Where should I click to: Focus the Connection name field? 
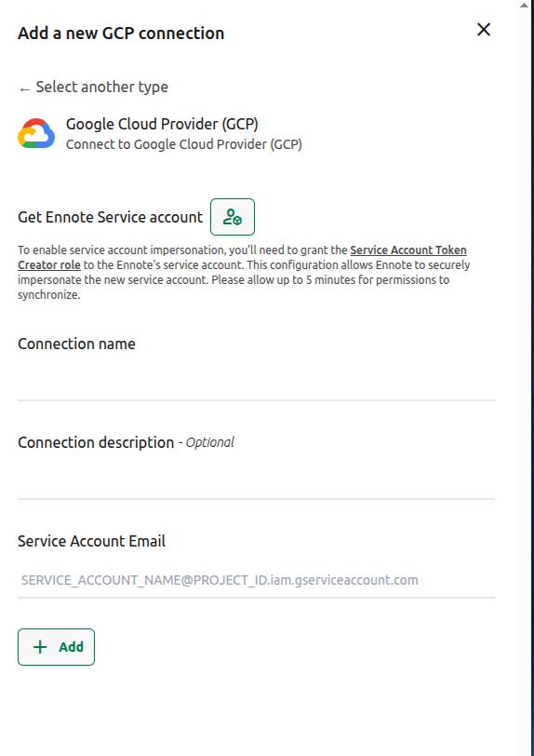[x=256, y=381]
